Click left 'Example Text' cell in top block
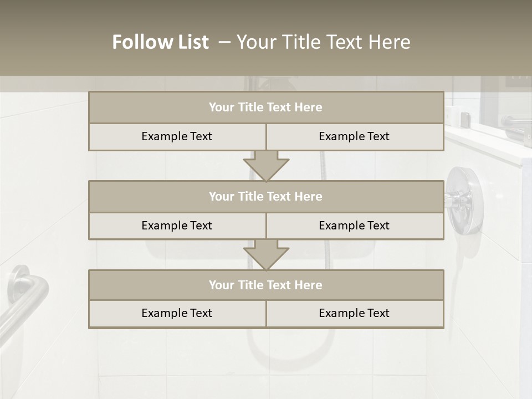The width and height of the screenshot is (532, 399). (177, 136)
